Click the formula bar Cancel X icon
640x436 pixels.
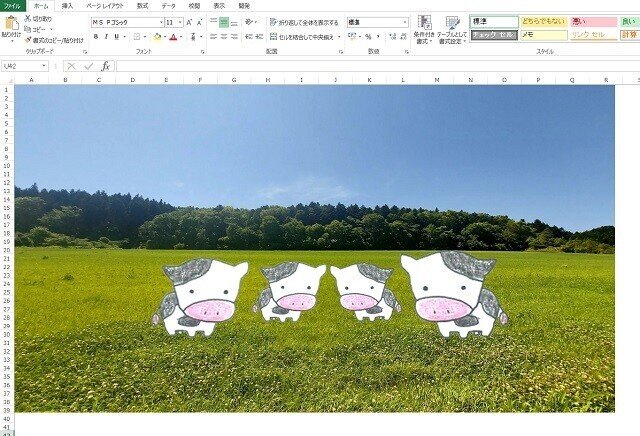click(x=71, y=66)
